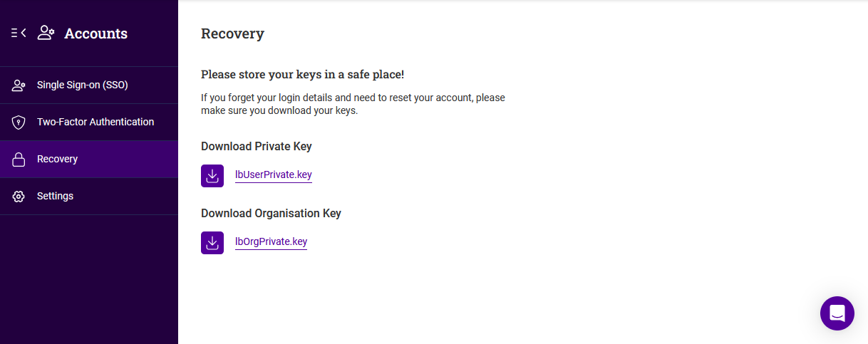Click the Accounts user-gear icon in the header
Image resolution: width=868 pixels, height=344 pixels.
click(46, 33)
